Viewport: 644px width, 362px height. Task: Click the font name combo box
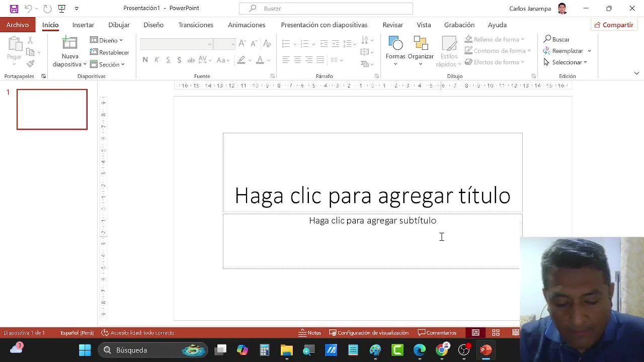[176, 44]
